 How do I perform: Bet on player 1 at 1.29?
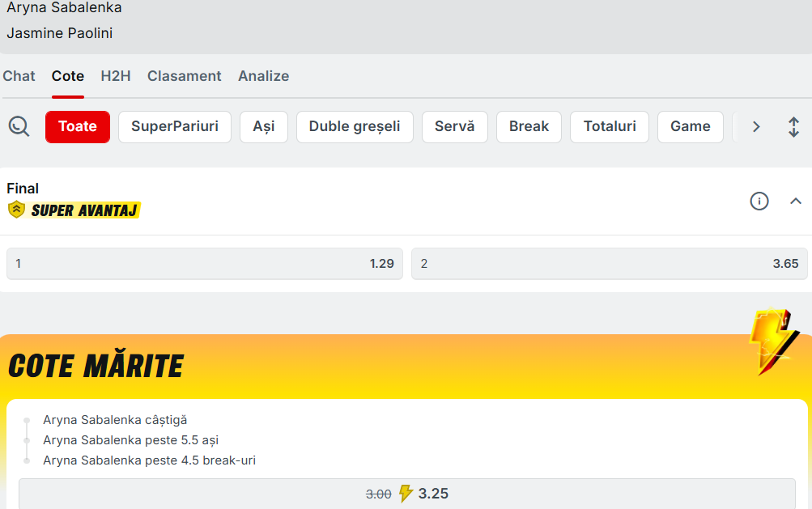click(x=205, y=264)
